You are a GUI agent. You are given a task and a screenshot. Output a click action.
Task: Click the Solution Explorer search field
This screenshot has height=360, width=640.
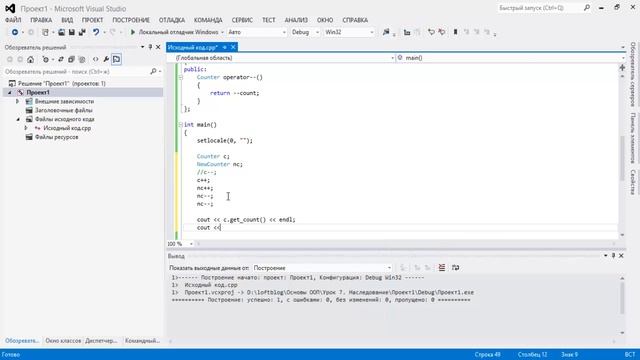pos(77,71)
